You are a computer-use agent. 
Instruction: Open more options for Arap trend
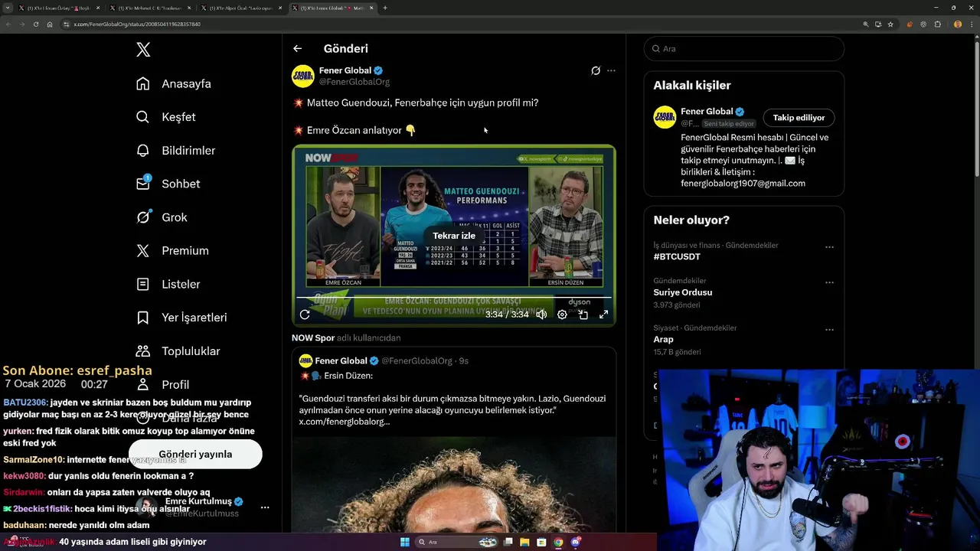pyautogui.click(x=829, y=330)
